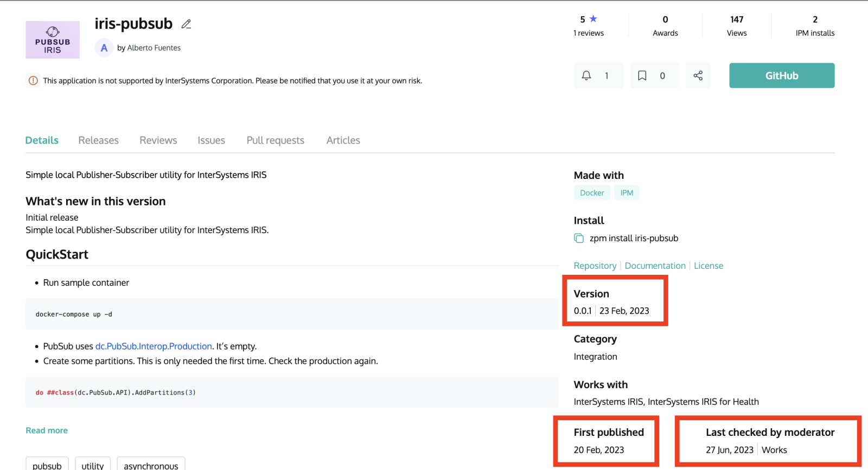Click the bell follow button

click(598, 75)
